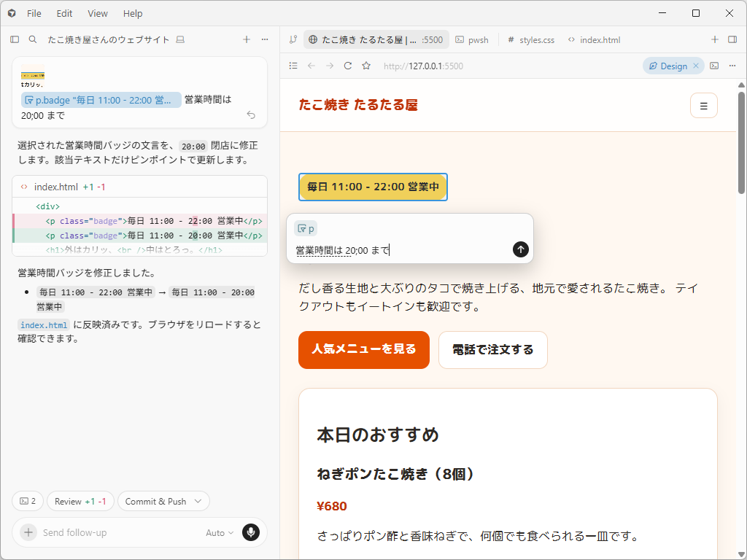
Task: Open the site's hamburger navigation button
Action: (703, 105)
